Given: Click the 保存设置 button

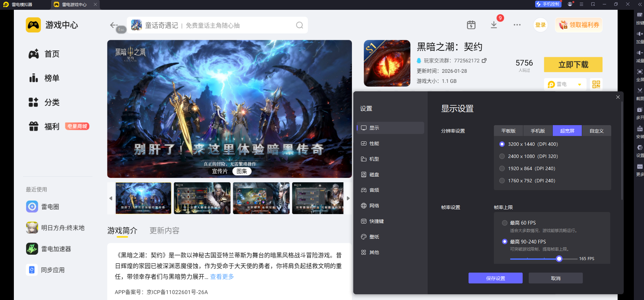Looking at the screenshot, I should tap(495, 278).
